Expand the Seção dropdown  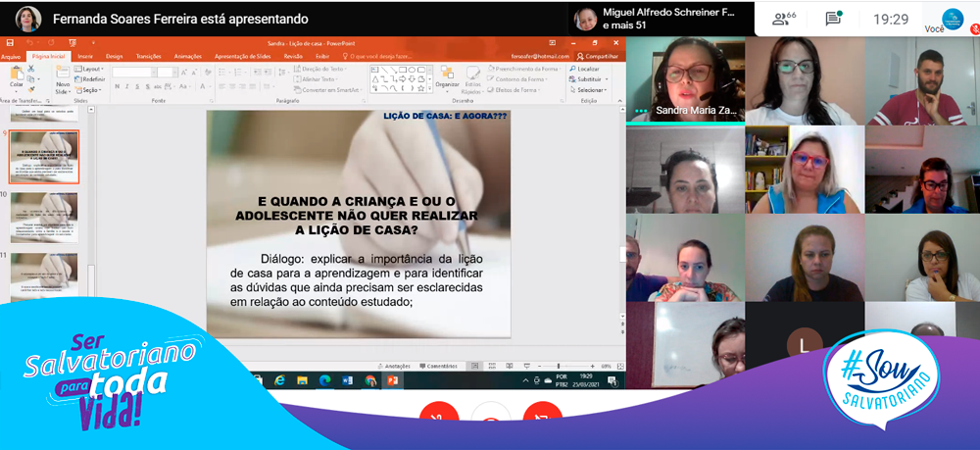click(87, 89)
